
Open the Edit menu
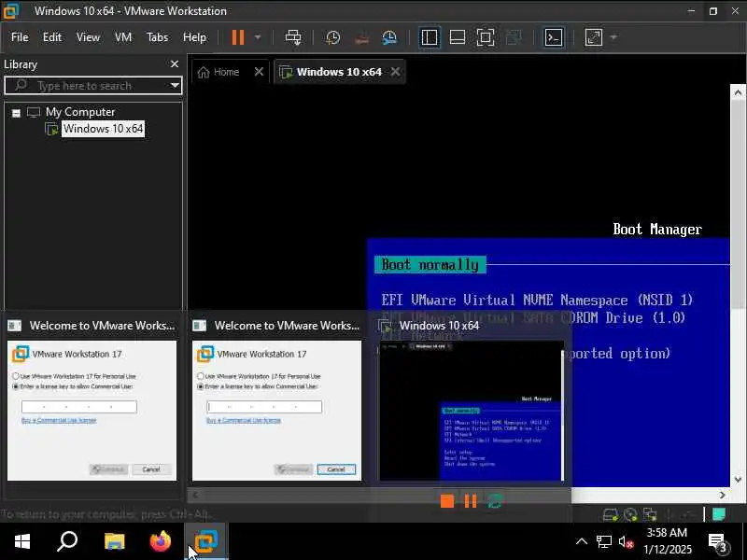click(52, 37)
